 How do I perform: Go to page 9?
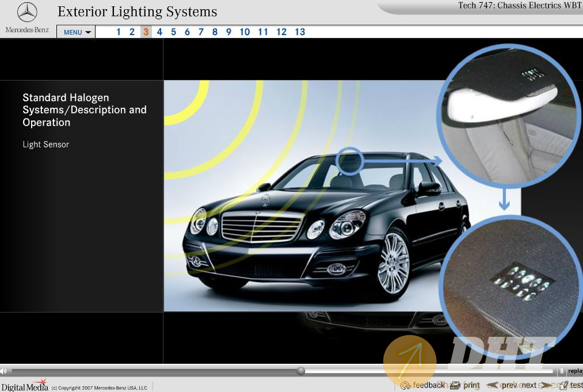click(228, 32)
